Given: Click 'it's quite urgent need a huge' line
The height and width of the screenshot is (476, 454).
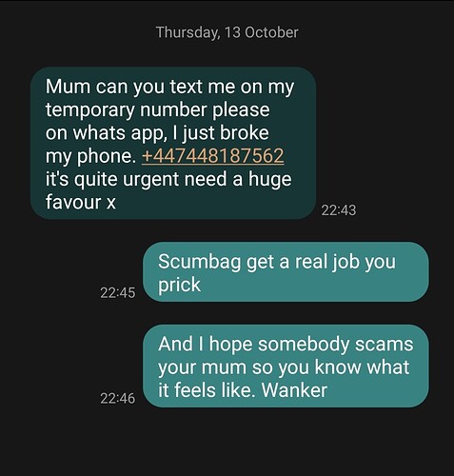Looking at the screenshot, I should (168, 180).
